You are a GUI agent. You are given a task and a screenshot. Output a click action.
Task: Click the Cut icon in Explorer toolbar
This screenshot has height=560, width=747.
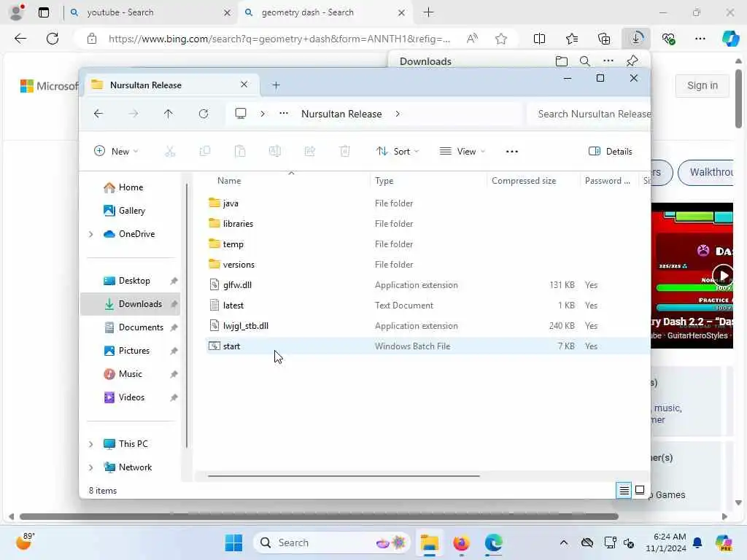pos(170,152)
